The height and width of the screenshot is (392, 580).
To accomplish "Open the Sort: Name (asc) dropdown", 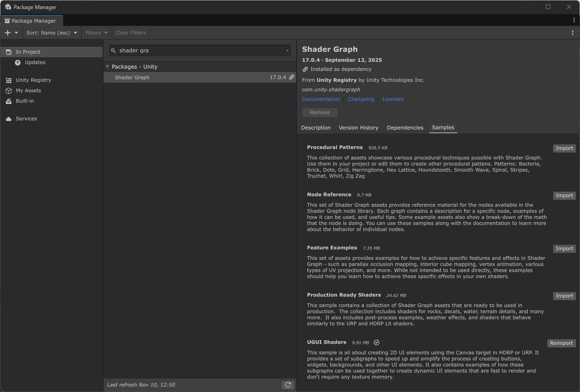I will [x=51, y=33].
